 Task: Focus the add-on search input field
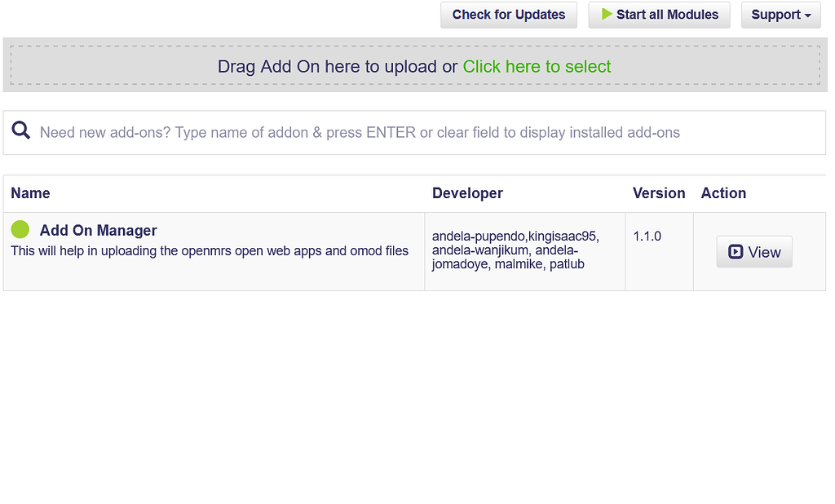[x=424, y=132]
